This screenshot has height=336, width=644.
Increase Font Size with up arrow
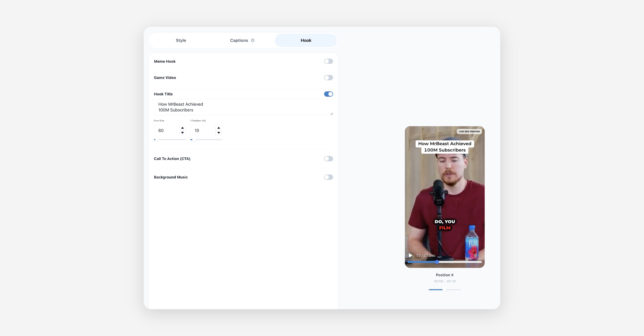click(182, 128)
